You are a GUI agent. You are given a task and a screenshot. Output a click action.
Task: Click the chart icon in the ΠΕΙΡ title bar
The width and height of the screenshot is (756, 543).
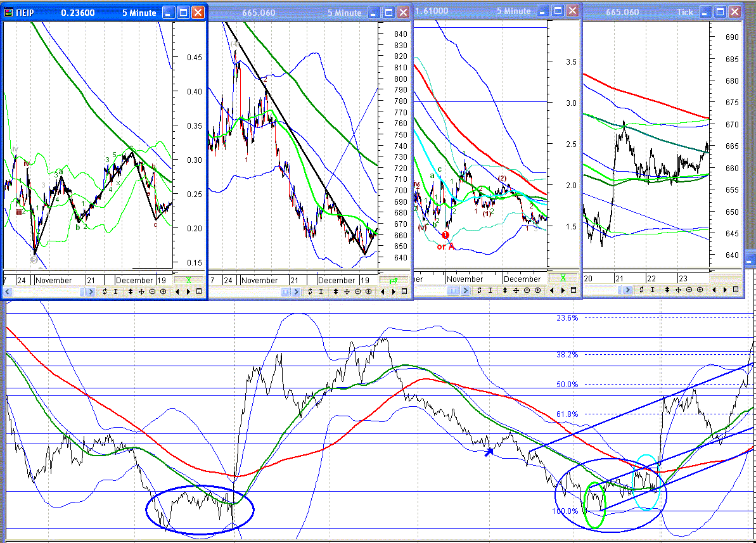tap(8, 13)
